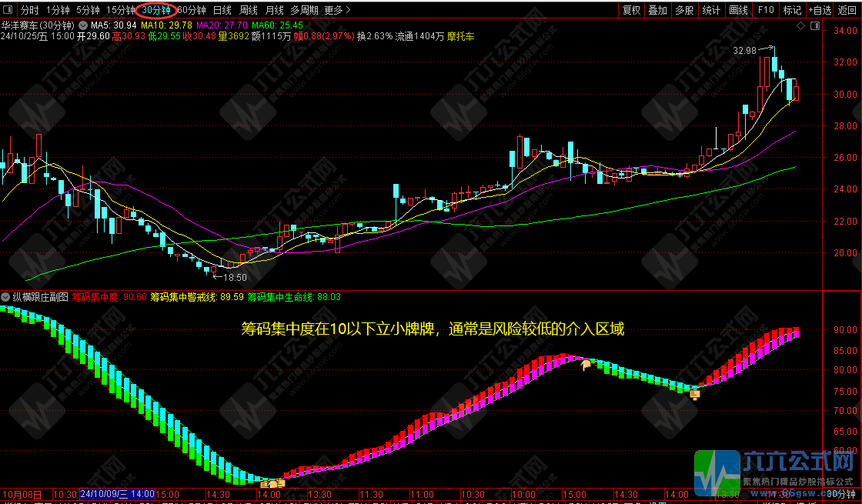Open F10 company info
Screen dimensions: 862x504
765,10
